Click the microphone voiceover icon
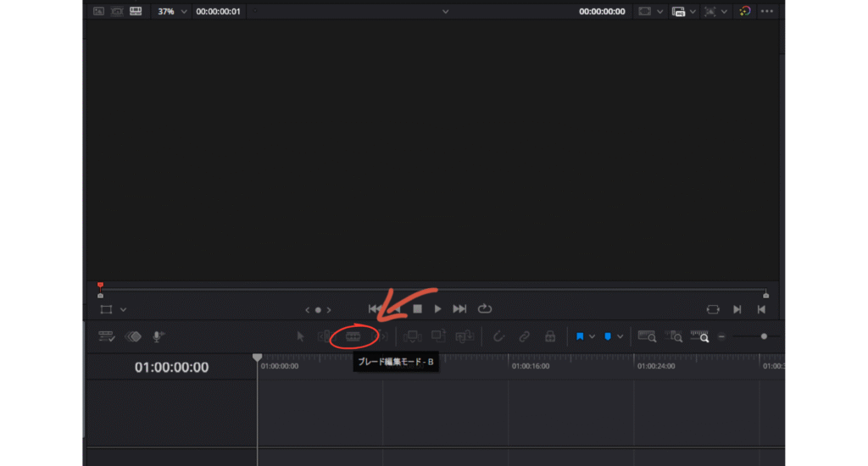 pos(158,336)
